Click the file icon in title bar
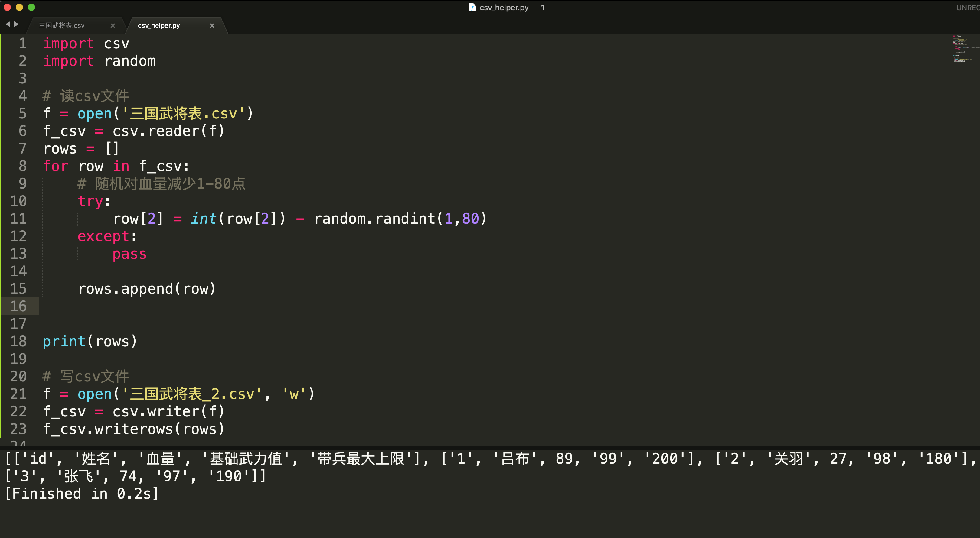This screenshot has height=538, width=980. (x=472, y=8)
